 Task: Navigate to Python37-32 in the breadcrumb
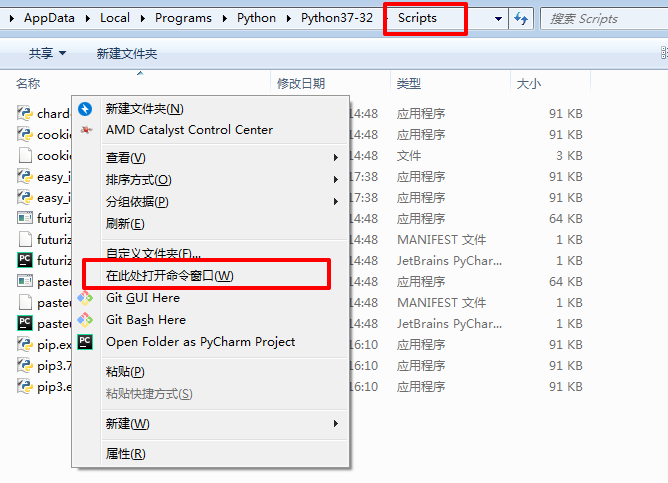click(334, 18)
